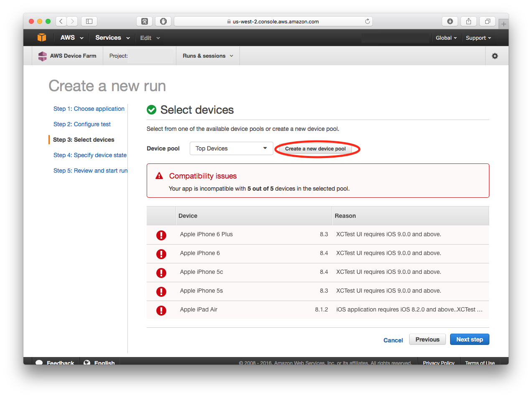Open the Support dropdown
The height and width of the screenshot is (398, 532).
(x=478, y=38)
